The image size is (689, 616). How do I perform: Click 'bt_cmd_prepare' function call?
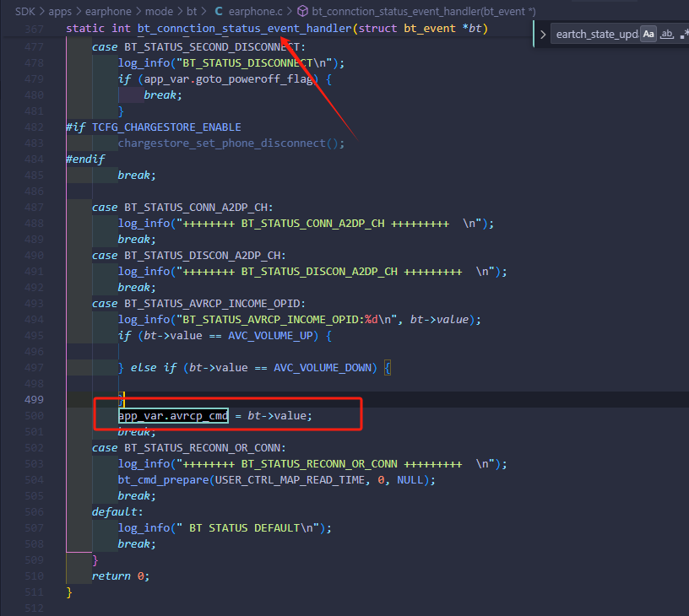coord(163,480)
